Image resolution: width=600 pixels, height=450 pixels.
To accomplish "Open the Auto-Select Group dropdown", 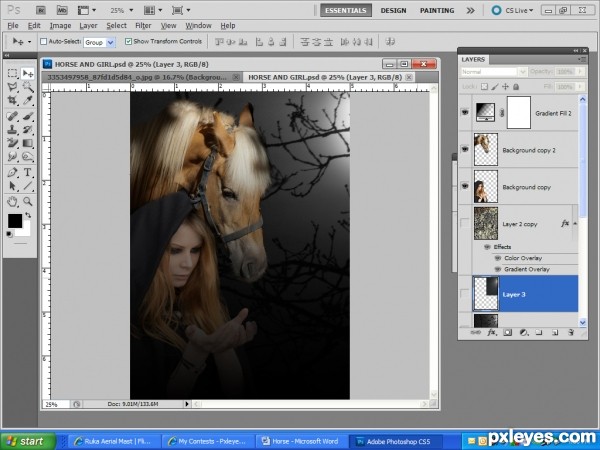I will [x=111, y=42].
